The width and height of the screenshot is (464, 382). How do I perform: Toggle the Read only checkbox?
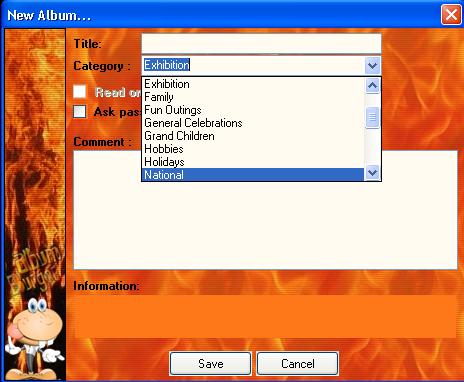click(80, 91)
